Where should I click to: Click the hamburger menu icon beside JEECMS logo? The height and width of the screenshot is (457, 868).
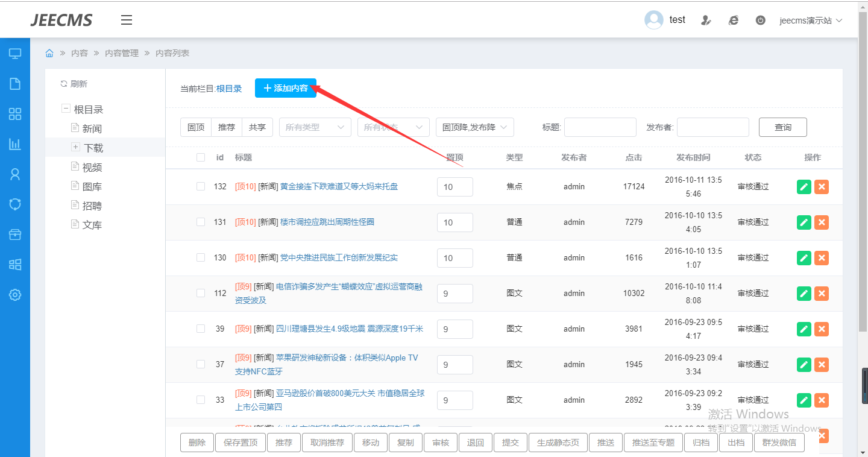[x=127, y=20]
